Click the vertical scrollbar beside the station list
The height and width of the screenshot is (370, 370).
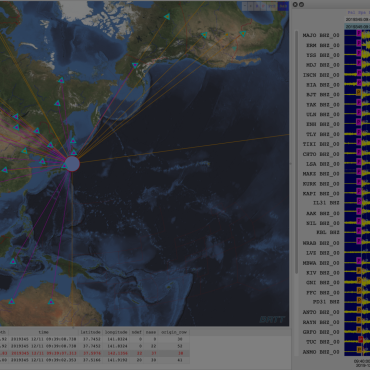click(x=296, y=153)
